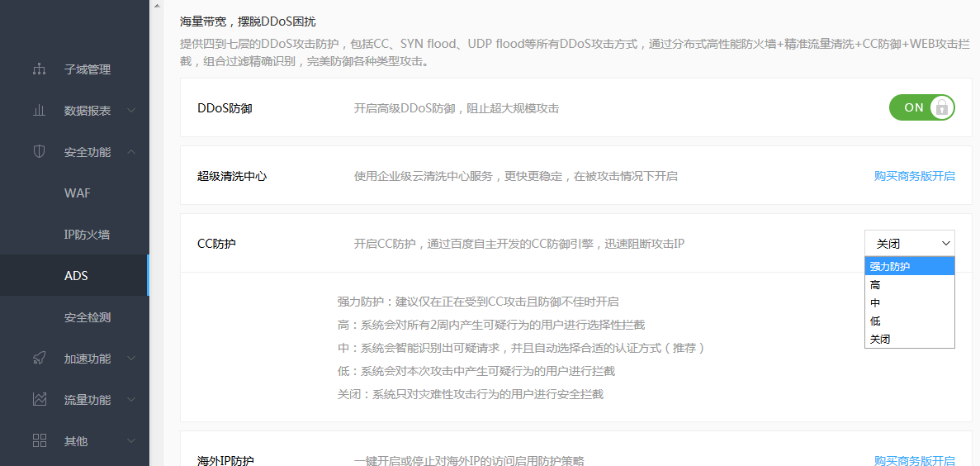Expand the 数据报表 sidebar chevron
The image size is (980, 466).
(131, 111)
